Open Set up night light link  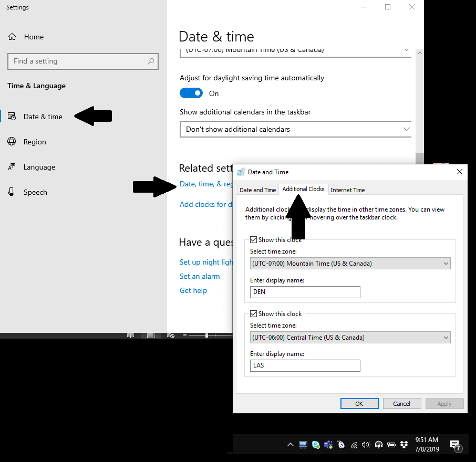pyautogui.click(x=206, y=262)
